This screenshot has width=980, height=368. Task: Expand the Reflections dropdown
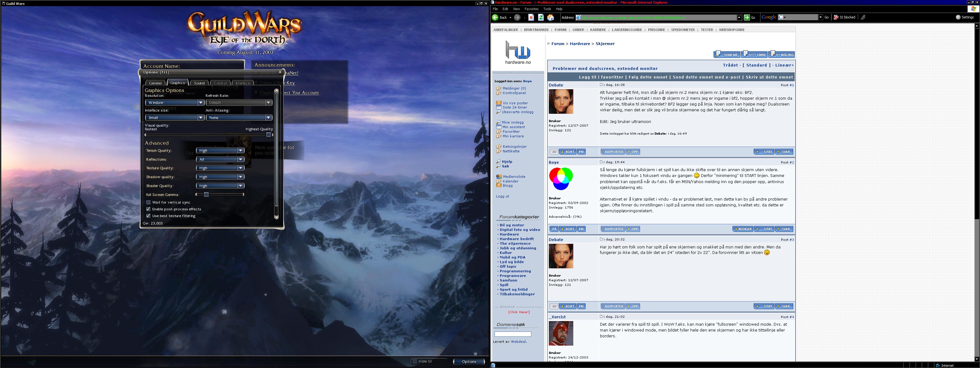[x=220, y=159]
